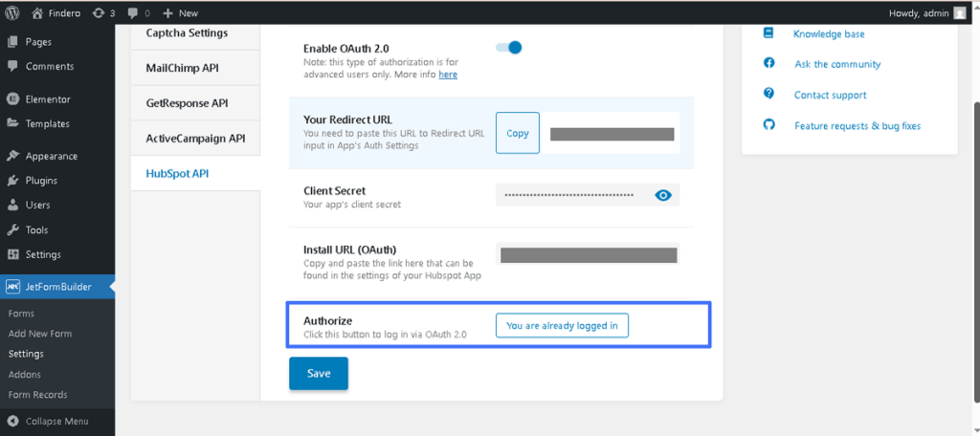
Task: Open the WordPress logo menu
Action: tap(11, 13)
